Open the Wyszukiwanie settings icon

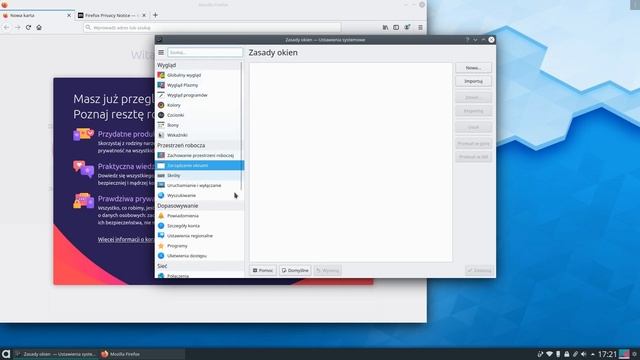[161, 195]
